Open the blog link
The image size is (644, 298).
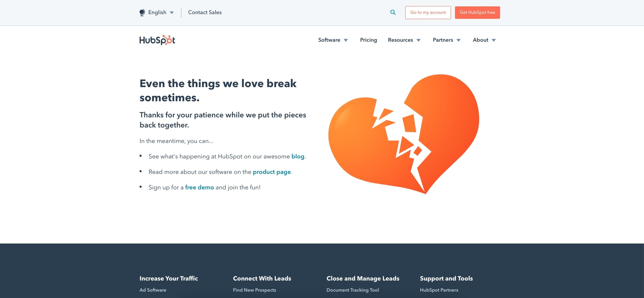coord(298,156)
